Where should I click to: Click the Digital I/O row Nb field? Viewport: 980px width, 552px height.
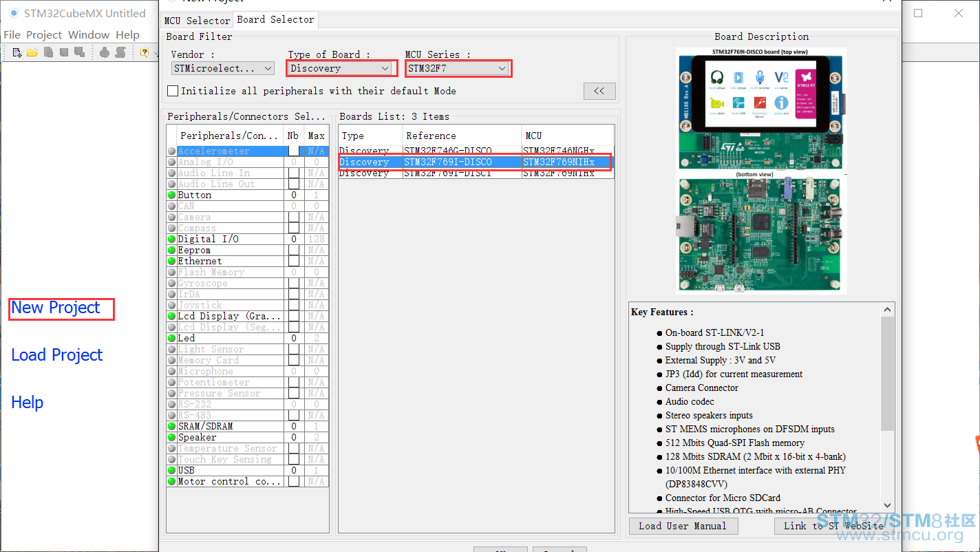pos(294,240)
